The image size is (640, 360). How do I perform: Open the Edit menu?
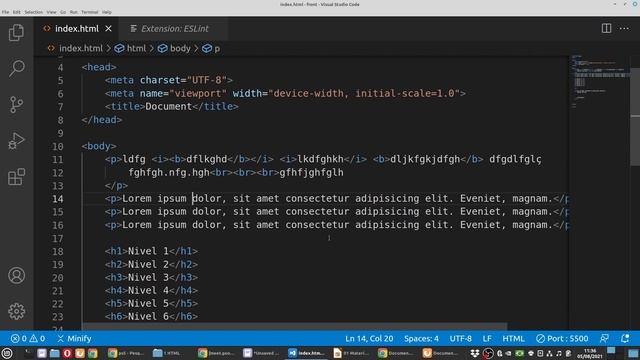coord(16,12)
